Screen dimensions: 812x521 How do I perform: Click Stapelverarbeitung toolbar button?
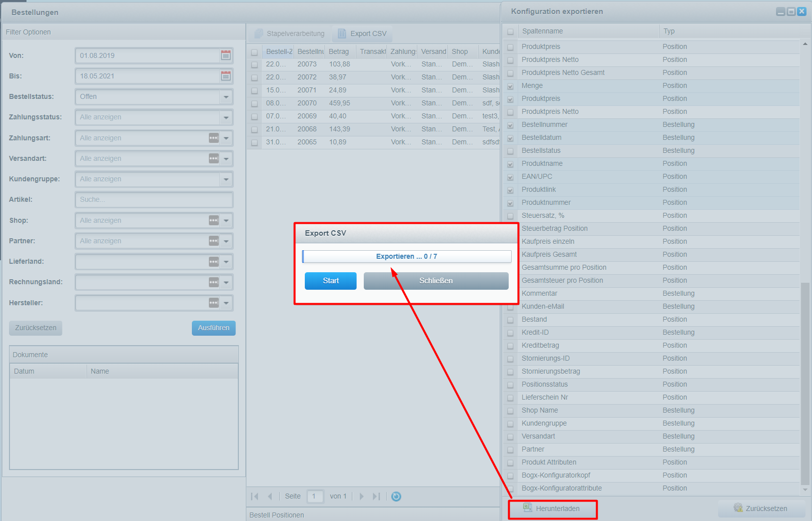tap(290, 33)
